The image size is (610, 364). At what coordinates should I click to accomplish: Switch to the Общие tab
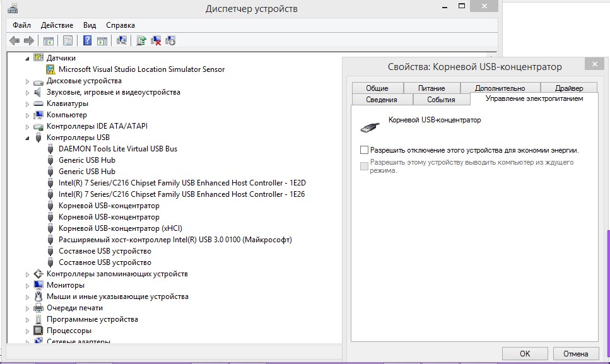377,88
